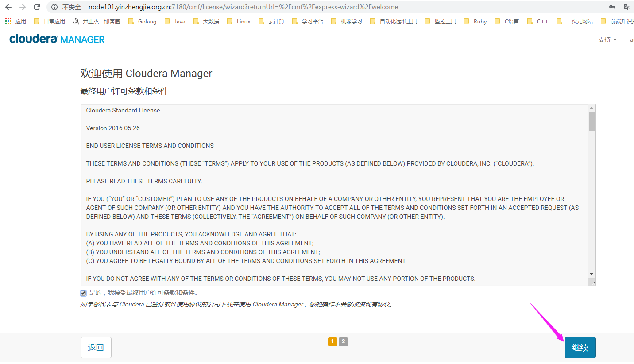This screenshot has height=364, width=634.
Task: Click license scrollbar down arrow
Action: 591,274
